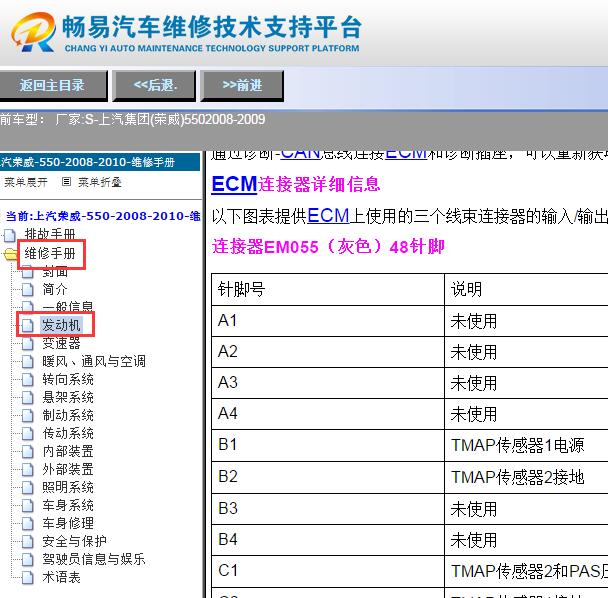The image size is (608, 598).
Task: Select table cell A1
Action: (x=328, y=321)
